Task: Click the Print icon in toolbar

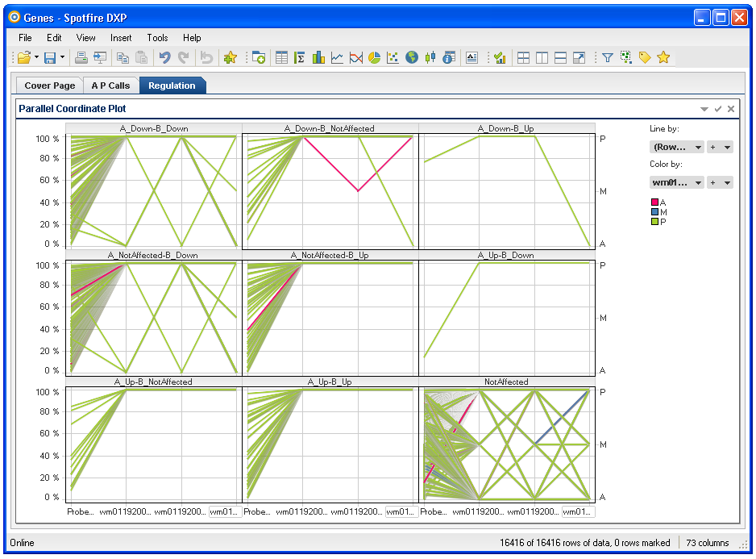Action: click(81, 57)
